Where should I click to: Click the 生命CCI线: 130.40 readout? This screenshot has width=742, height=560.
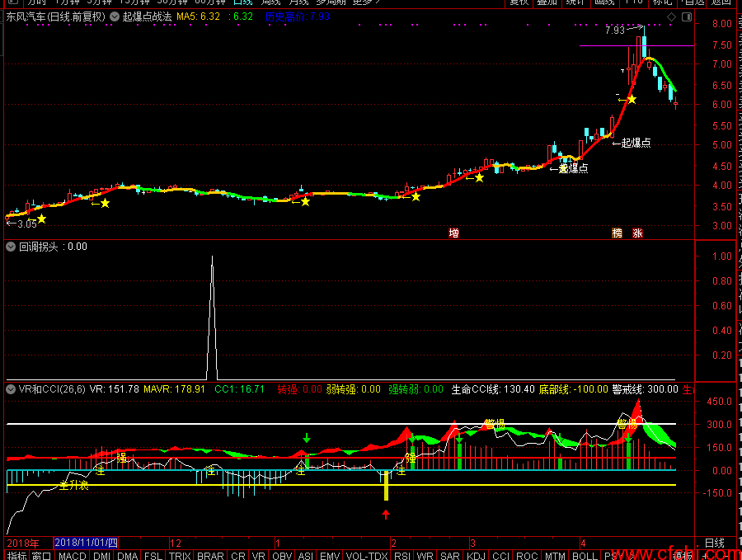click(x=493, y=389)
